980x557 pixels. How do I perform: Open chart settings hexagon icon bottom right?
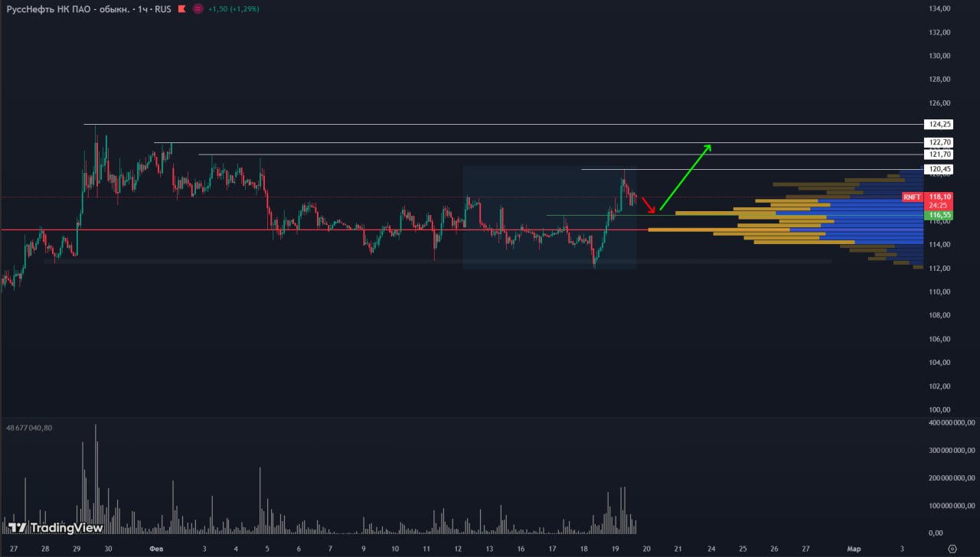pos(952,548)
